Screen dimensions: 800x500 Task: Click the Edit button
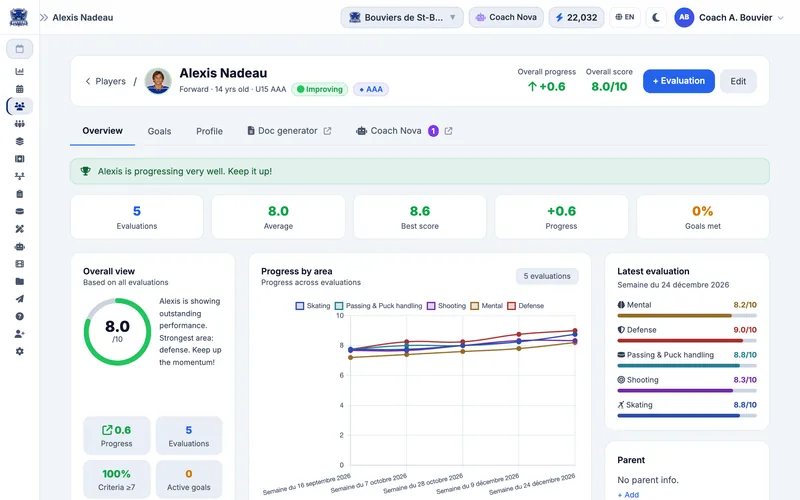pyautogui.click(x=738, y=81)
